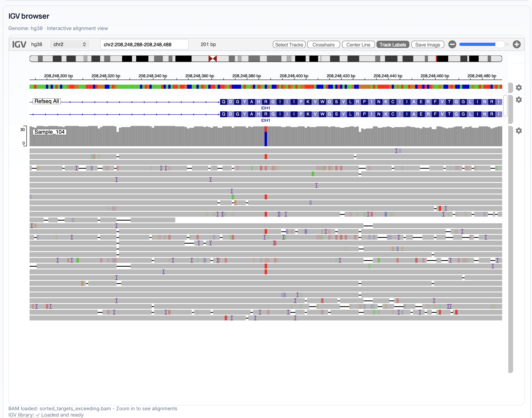Screen dimensions: 532x418
Task: Open the Sample_104 track settings gear
Action: (519, 131)
